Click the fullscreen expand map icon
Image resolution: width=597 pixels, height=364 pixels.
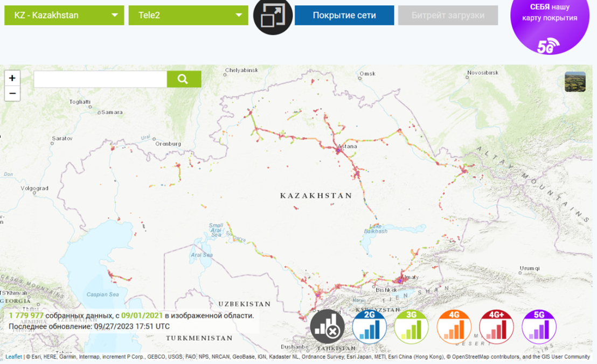[x=273, y=16]
